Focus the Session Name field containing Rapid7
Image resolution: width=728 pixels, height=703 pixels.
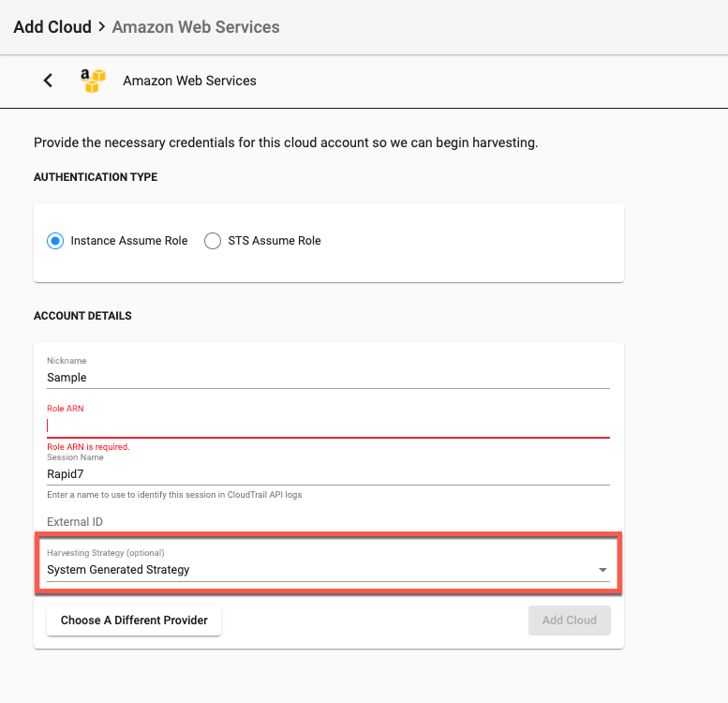point(328,474)
